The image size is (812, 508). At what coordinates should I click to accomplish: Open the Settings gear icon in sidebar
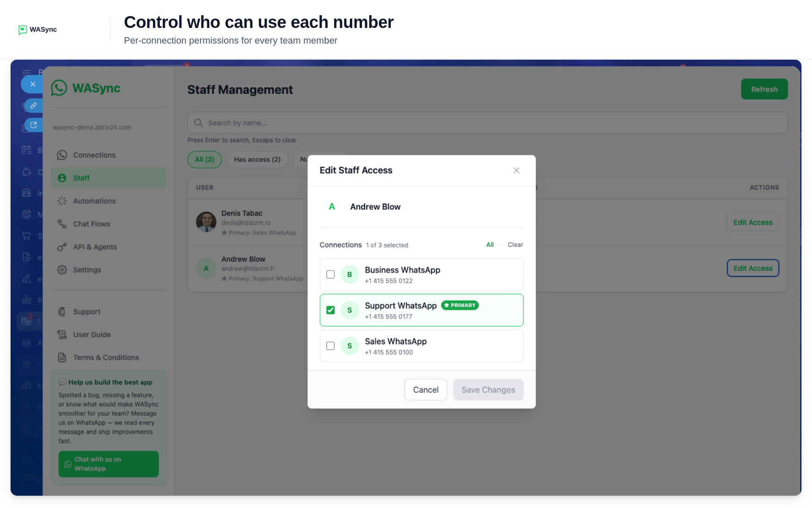coord(62,270)
